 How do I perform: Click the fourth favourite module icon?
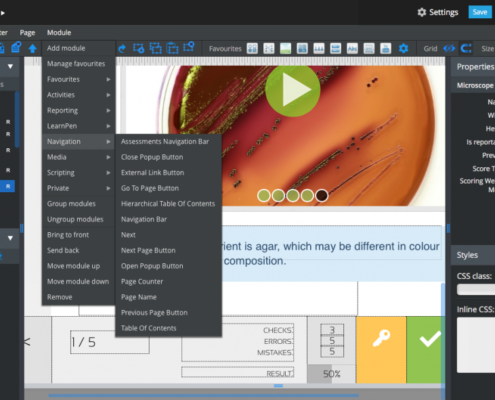point(302,49)
